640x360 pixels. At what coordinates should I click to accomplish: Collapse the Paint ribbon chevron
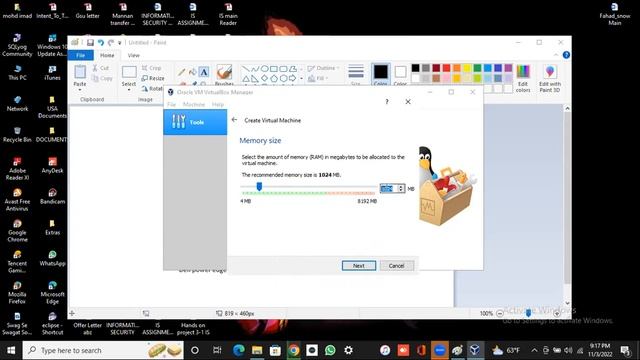[556, 55]
